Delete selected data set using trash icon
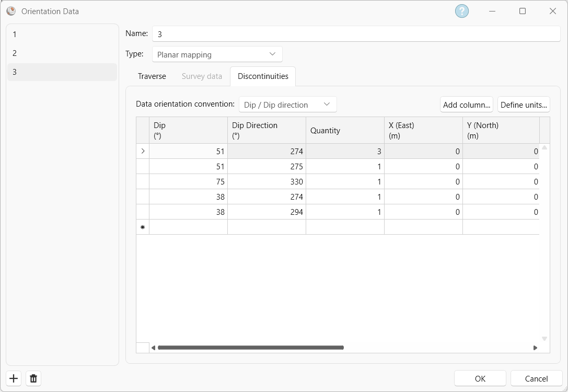This screenshot has height=392, width=568. pos(33,378)
